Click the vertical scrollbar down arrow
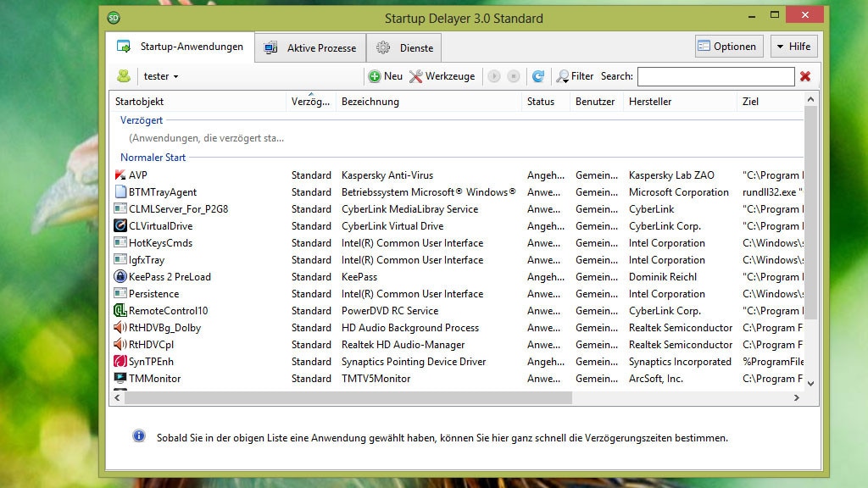868x488 pixels. (810, 384)
